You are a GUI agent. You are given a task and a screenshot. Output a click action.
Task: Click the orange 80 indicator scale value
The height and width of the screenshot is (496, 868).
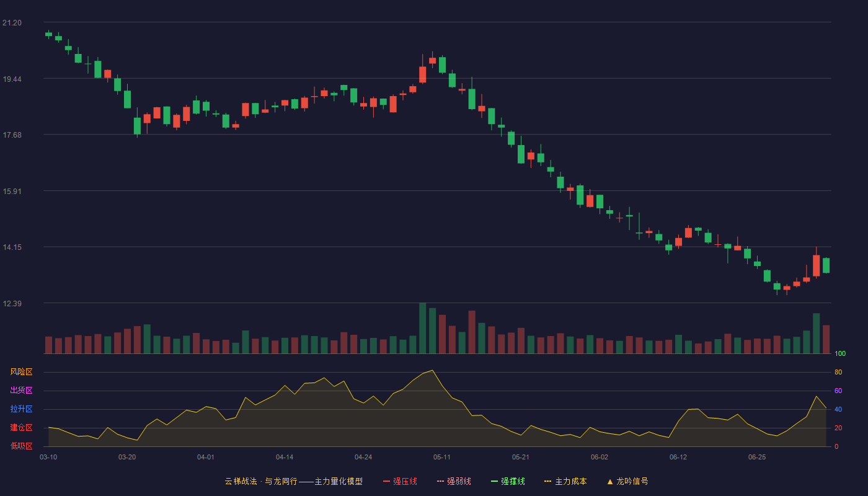(x=838, y=373)
